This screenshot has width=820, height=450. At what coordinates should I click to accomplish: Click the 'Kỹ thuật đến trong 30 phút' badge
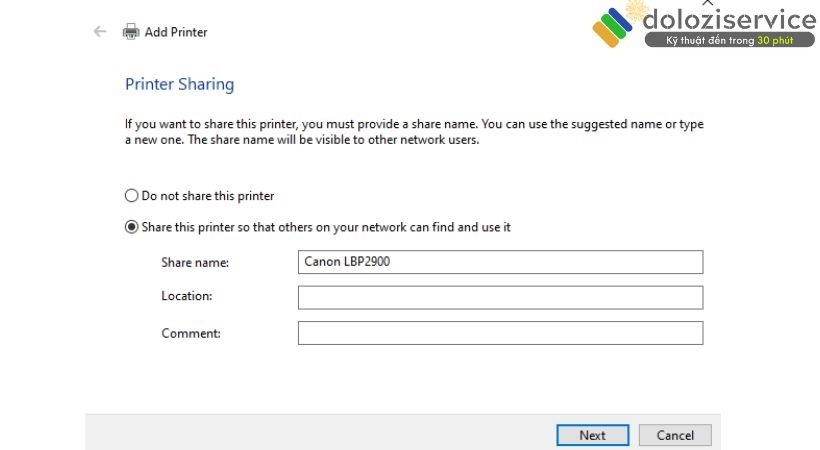730,40
